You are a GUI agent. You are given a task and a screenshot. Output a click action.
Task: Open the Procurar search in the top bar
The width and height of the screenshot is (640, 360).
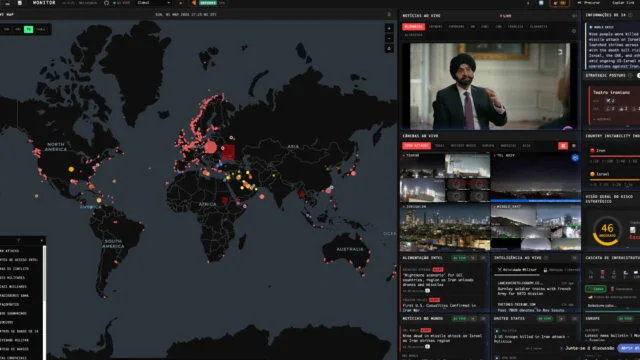tap(588, 3)
